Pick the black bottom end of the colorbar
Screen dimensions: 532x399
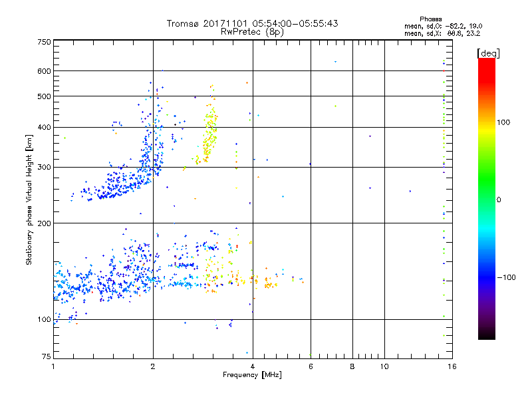pyautogui.click(x=487, y=334)
